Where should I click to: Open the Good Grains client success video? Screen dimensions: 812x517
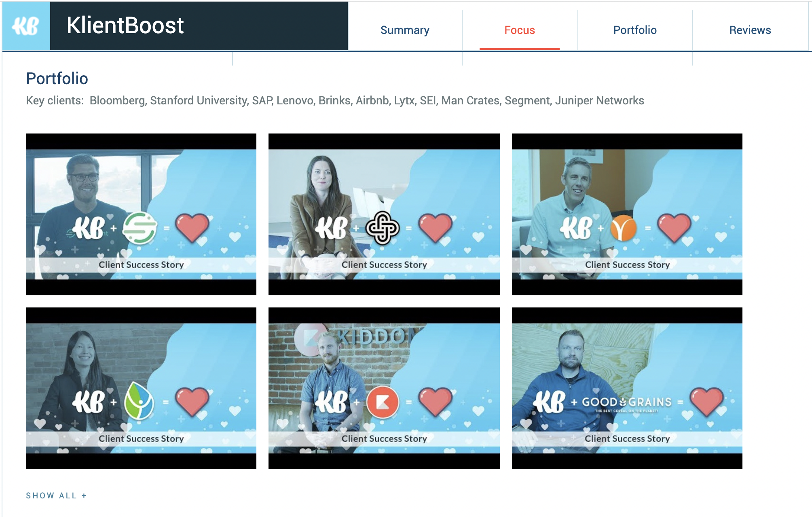click(x=627, y=388)
